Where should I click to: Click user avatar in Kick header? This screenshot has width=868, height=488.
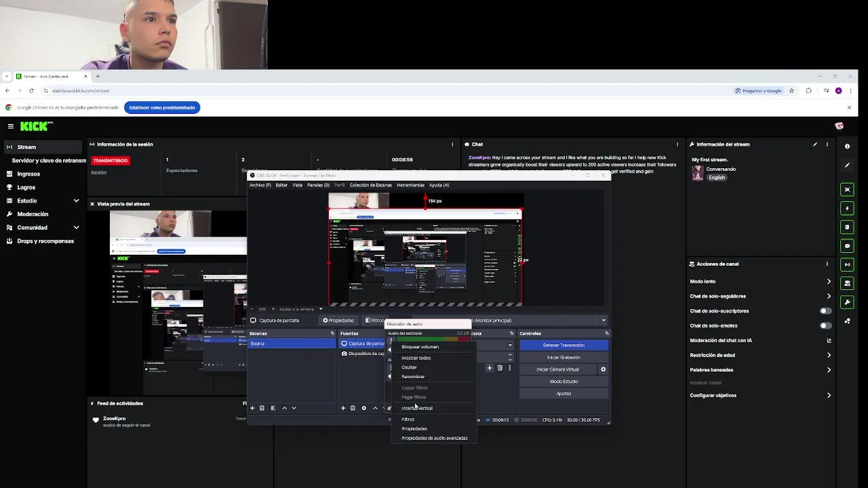coord(839,126)
